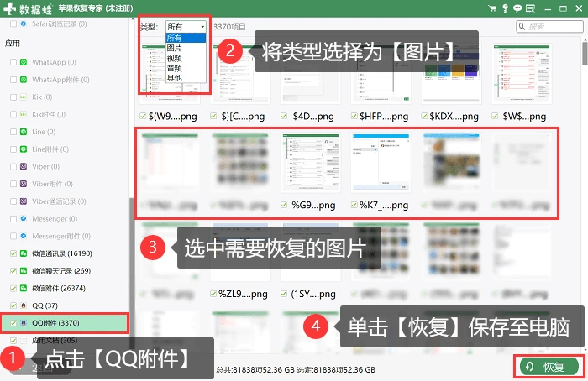This screenshot has height=381, width=588.
Task: Click status text 选定:81838项52.36 GB
Action: [x=336, y=370]
